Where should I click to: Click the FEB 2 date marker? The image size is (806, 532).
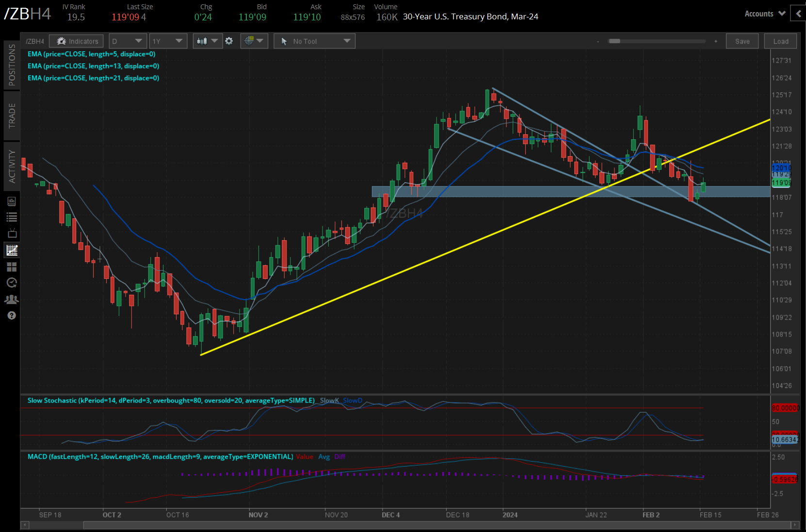[651, 515]
